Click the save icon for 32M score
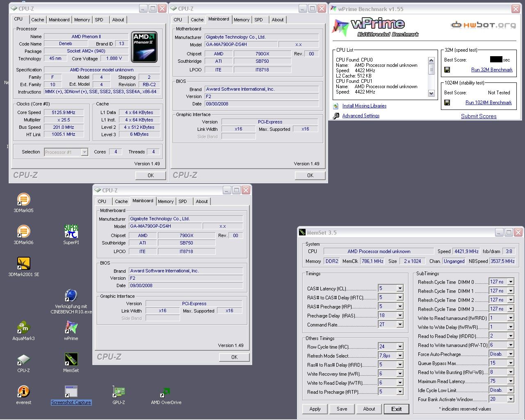The image size is (525, 420). (x=447, y=70)
